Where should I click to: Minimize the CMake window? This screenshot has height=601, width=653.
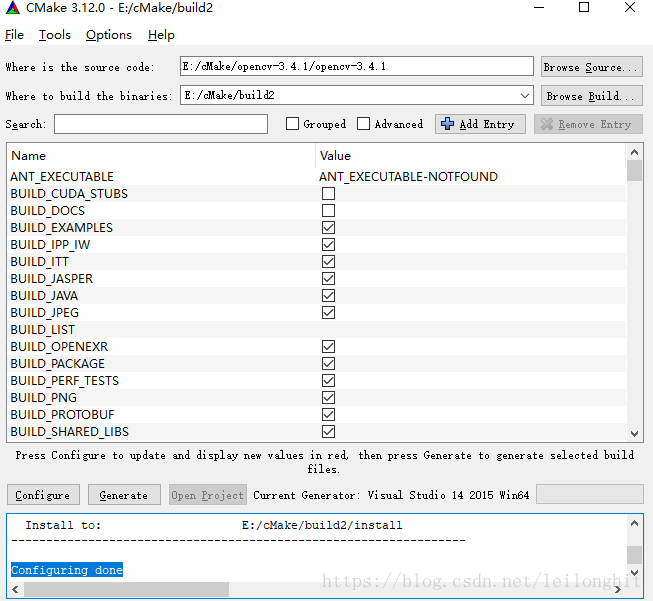[x=539, y=7]
